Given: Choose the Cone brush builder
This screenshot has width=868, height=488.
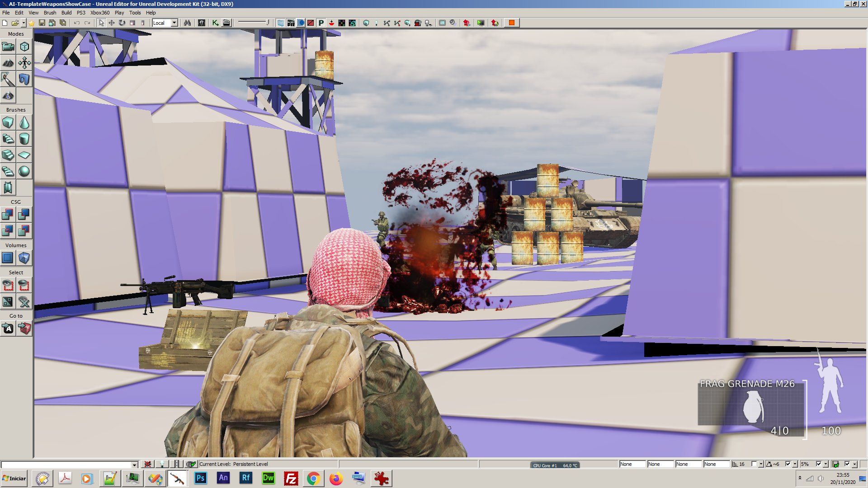Looking at the screenshot, I should click(x=24, y=122).
